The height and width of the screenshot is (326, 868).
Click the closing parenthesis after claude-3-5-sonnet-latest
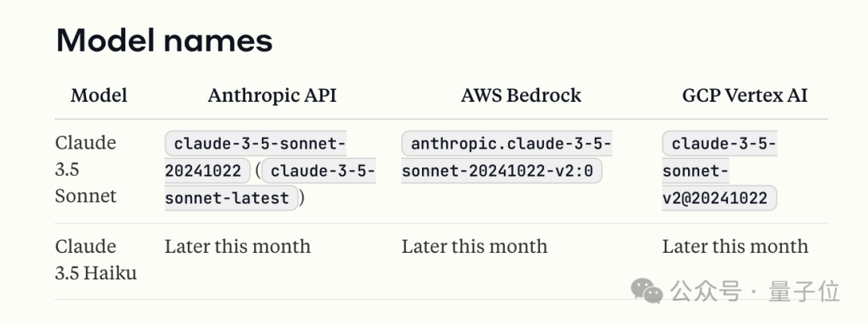tap(301, 198)
